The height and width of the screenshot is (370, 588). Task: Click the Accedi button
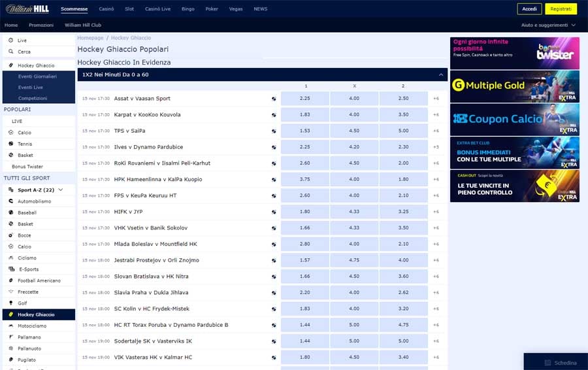click(529, 8)
